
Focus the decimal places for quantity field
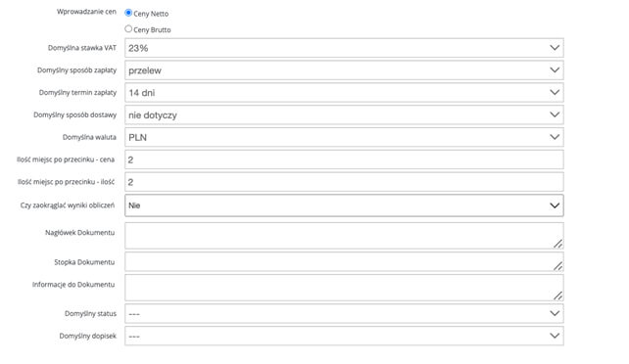[344, 182]
